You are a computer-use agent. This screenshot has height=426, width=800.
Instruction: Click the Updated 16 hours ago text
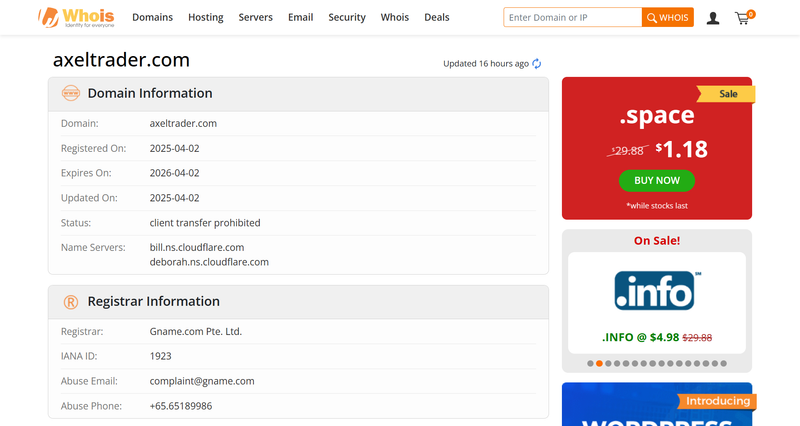point(486,64)
